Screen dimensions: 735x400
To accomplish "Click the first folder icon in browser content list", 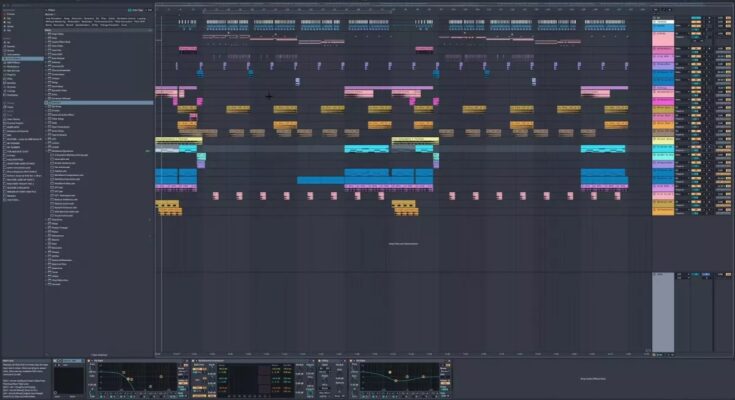I will point(50,34).
